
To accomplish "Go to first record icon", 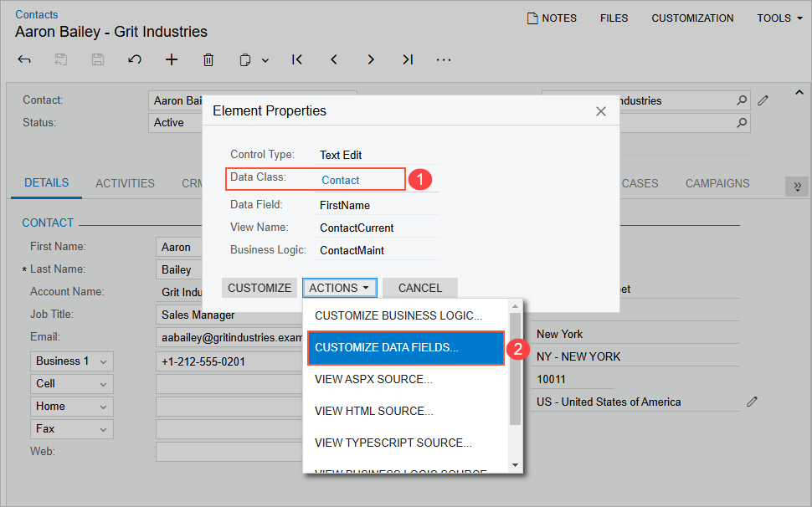I will click(x=297, y=59).
